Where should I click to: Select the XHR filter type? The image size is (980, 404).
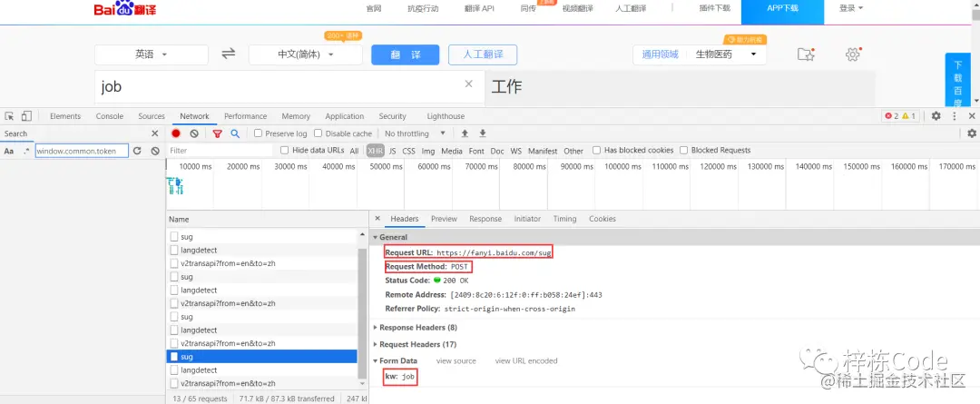(376, 151)
